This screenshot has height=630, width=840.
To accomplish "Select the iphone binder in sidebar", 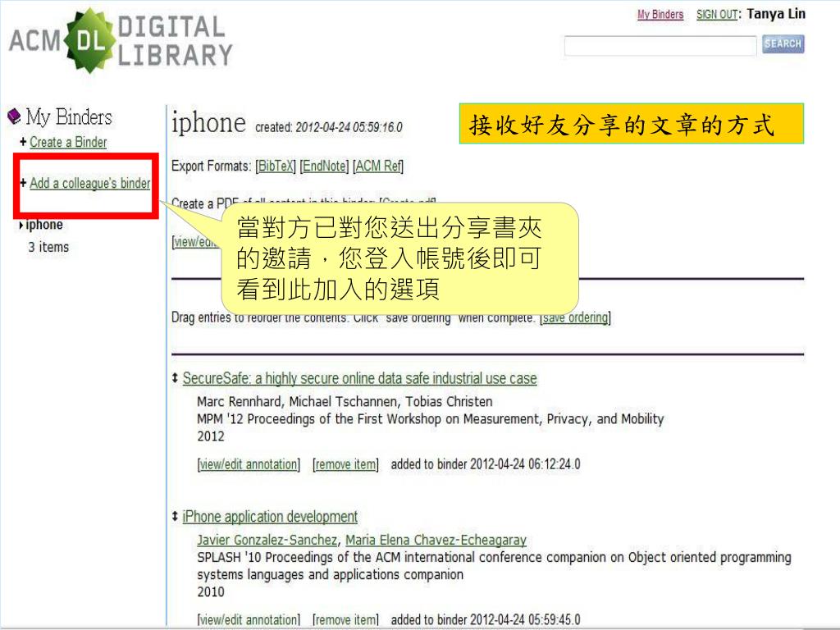I will (x=44, y=225).
